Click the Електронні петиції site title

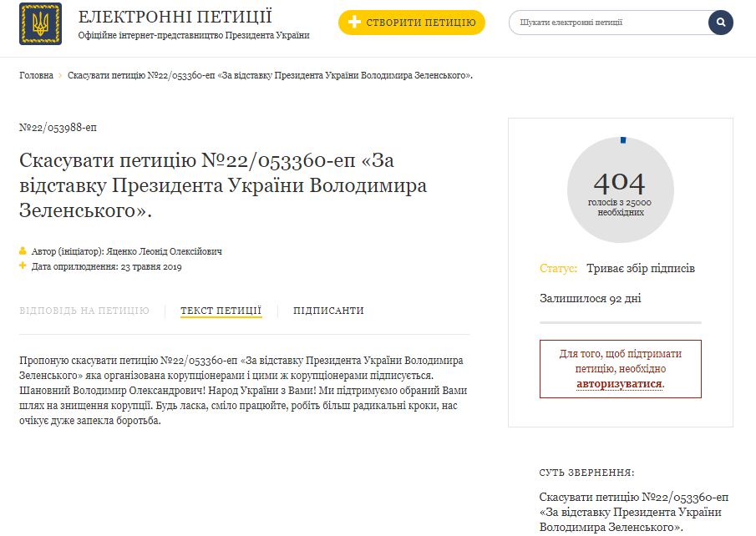tap(175, 17)
